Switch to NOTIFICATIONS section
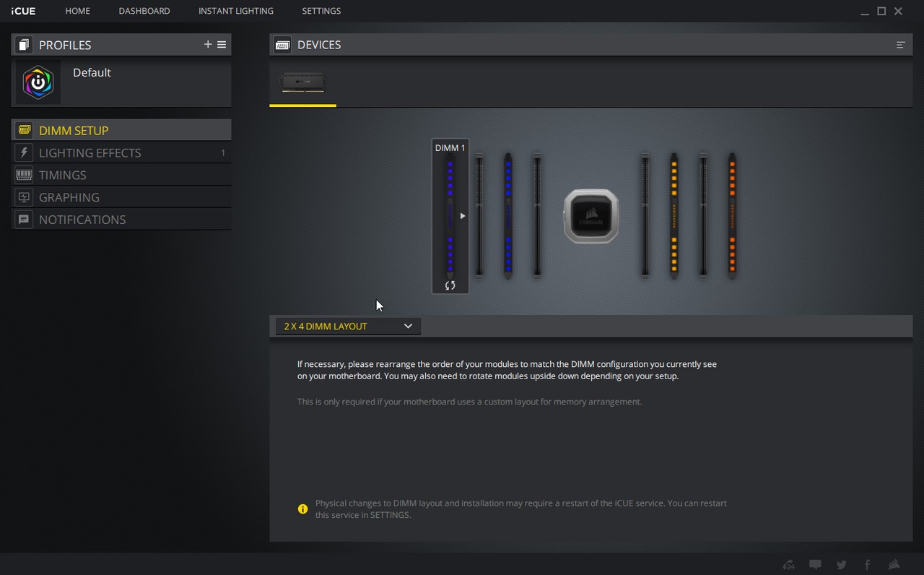924x575 pixels. click(x=121, y=220)
